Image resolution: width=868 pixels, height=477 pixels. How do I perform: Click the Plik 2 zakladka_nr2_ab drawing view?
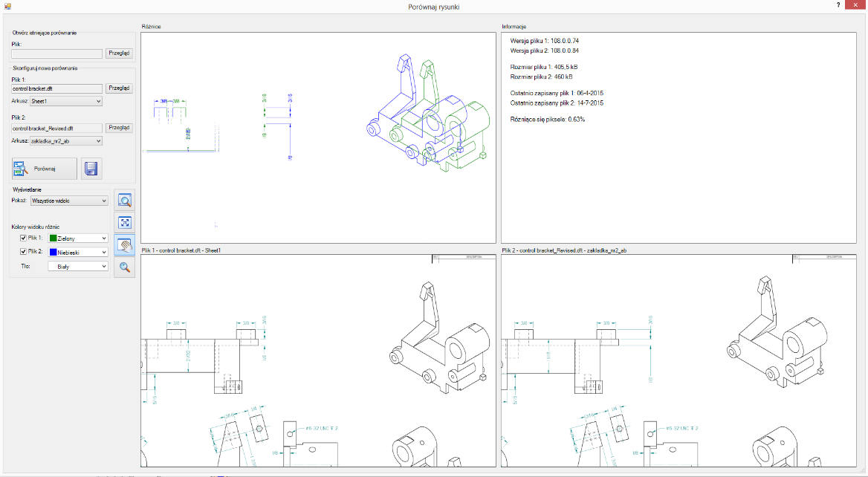pos(678,361)
